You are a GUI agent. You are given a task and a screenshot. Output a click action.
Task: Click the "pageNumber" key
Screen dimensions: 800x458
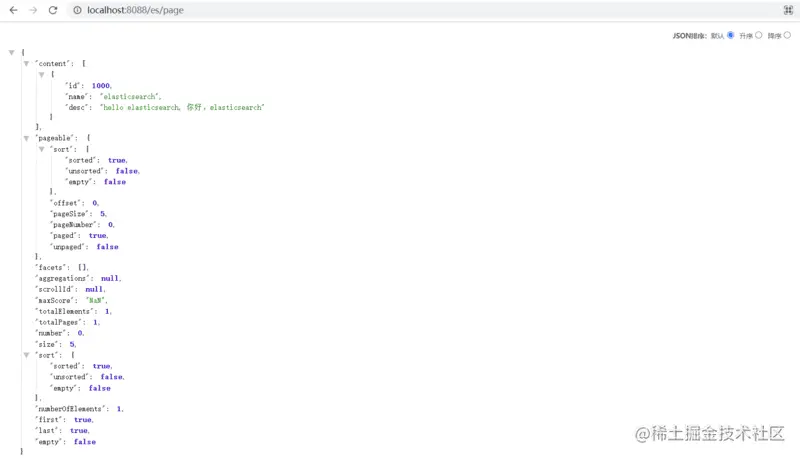click(73, 224)
